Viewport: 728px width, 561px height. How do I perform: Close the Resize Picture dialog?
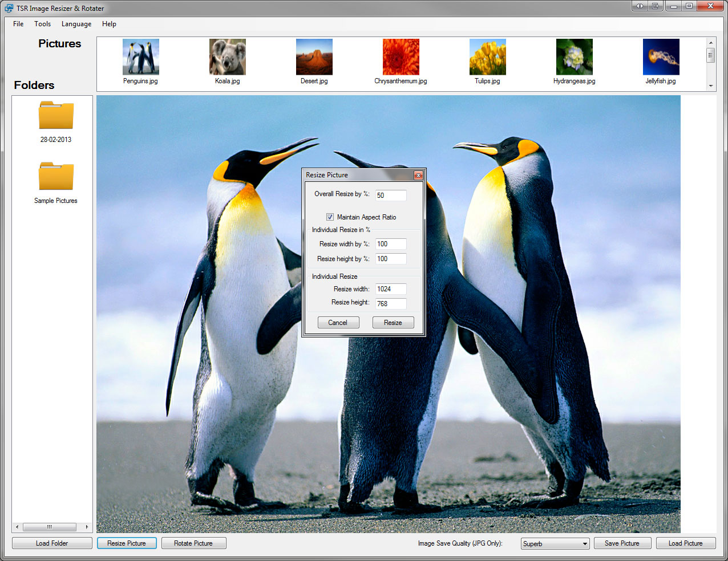418,175
